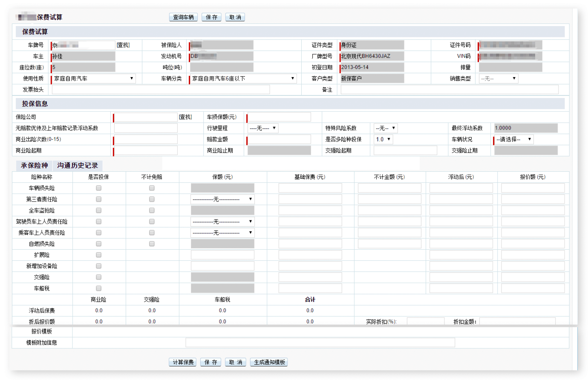
Task: Check 不计免赔 for 驾驶员车上人员责任险
Action: (152, 222)
